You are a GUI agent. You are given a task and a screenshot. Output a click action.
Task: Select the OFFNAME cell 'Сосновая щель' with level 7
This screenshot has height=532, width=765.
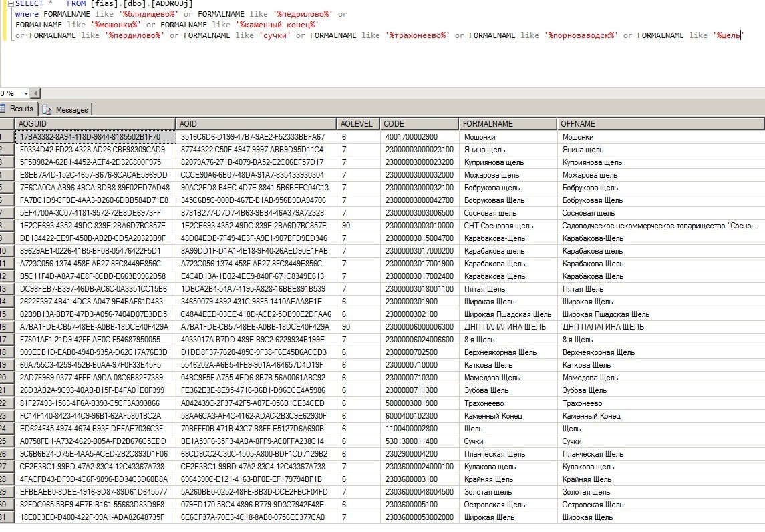point(661,213)
